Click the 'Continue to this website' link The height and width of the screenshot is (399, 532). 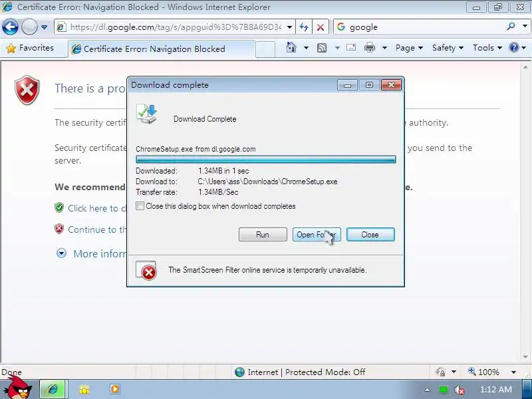(96, 229)
